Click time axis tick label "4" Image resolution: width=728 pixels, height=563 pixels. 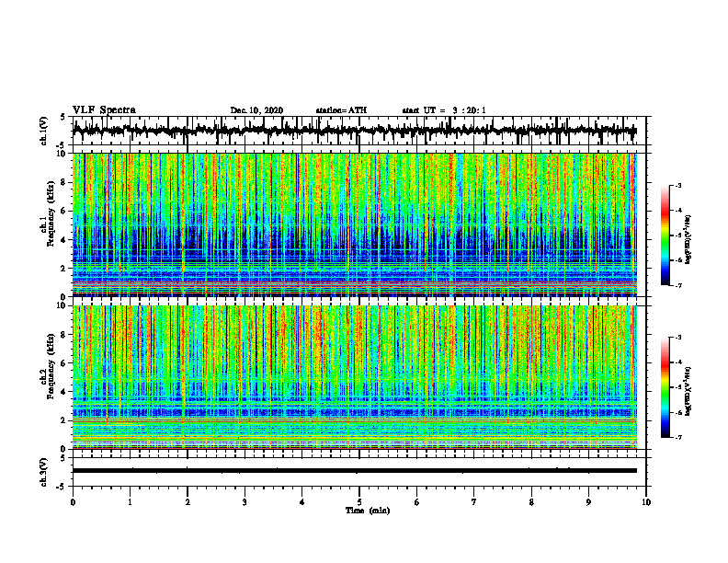pyautogui.click(x=302, y=502)
